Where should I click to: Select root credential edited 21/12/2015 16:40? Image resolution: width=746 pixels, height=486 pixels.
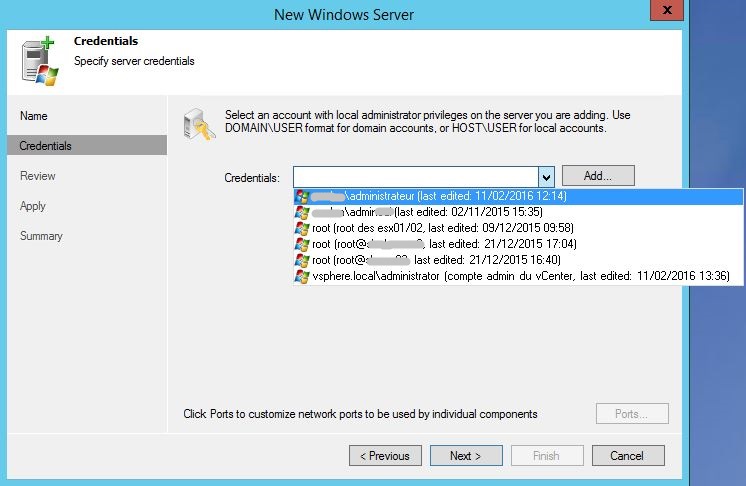518,260
